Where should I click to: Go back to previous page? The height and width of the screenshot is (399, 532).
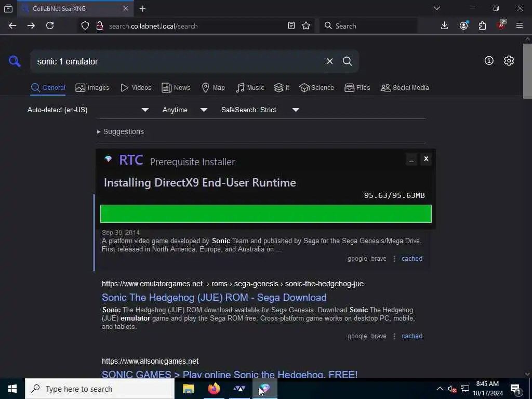coord(12,26)
